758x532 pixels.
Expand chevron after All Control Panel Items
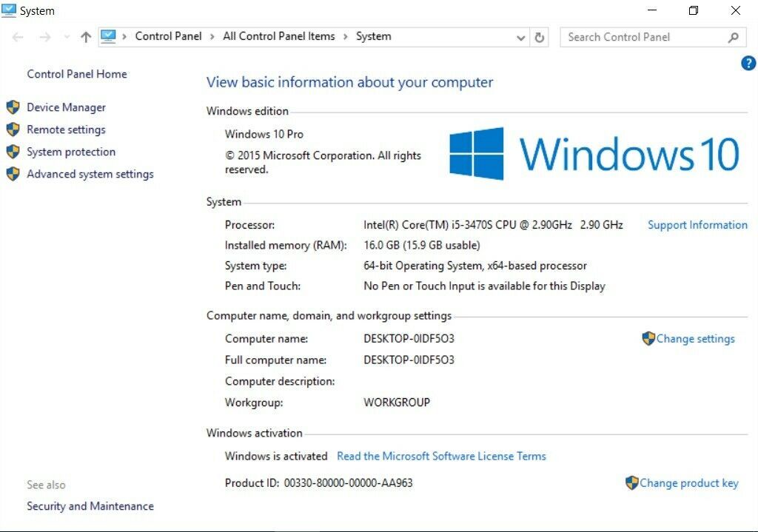point(346,37)
